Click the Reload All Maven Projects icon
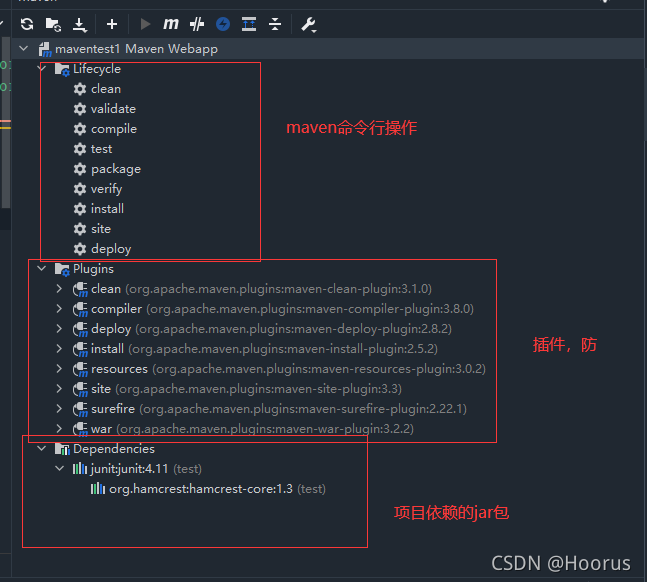 [27, 24]
